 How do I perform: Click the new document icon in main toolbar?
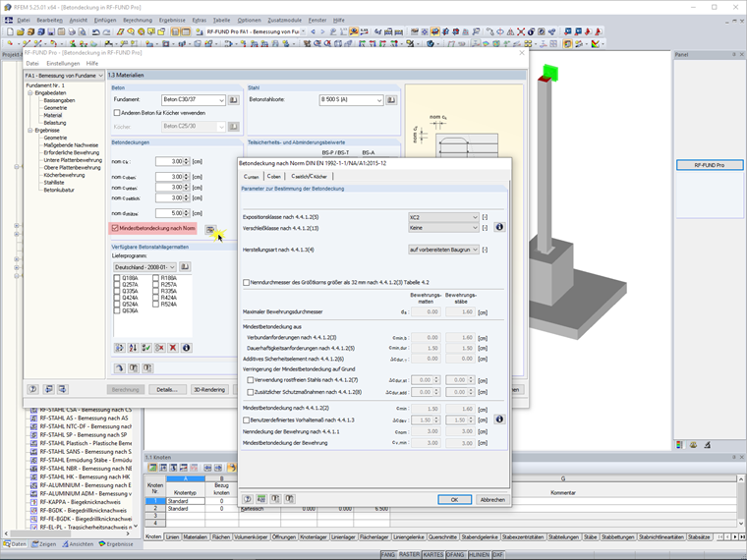click(x=10, y=31)
